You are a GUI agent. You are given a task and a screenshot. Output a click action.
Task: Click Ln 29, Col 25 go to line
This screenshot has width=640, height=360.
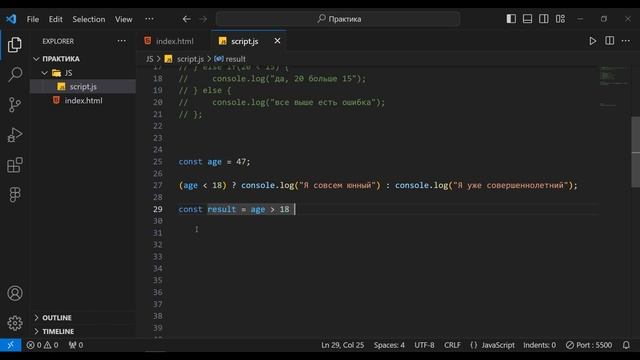[342, 345]
